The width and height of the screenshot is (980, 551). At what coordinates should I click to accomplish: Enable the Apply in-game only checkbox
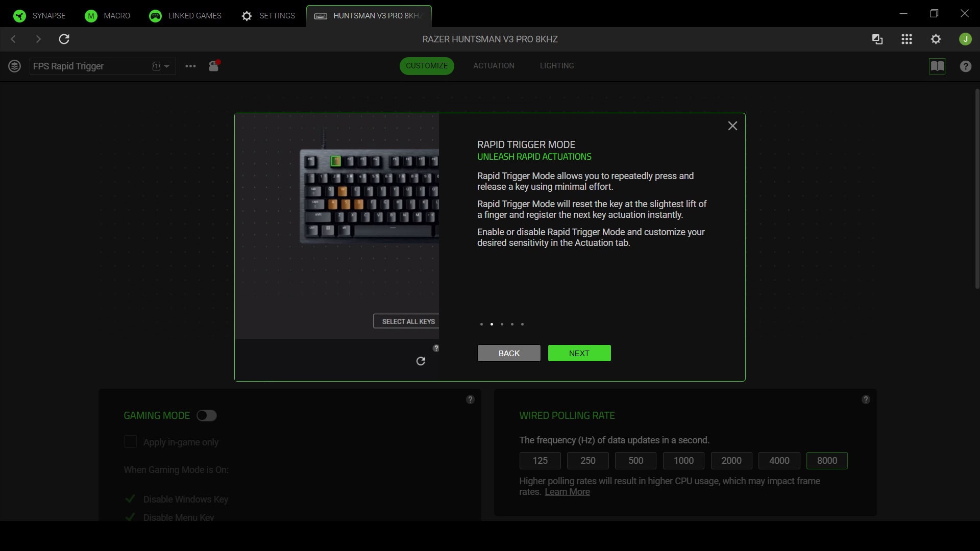[x=130, y=442]
